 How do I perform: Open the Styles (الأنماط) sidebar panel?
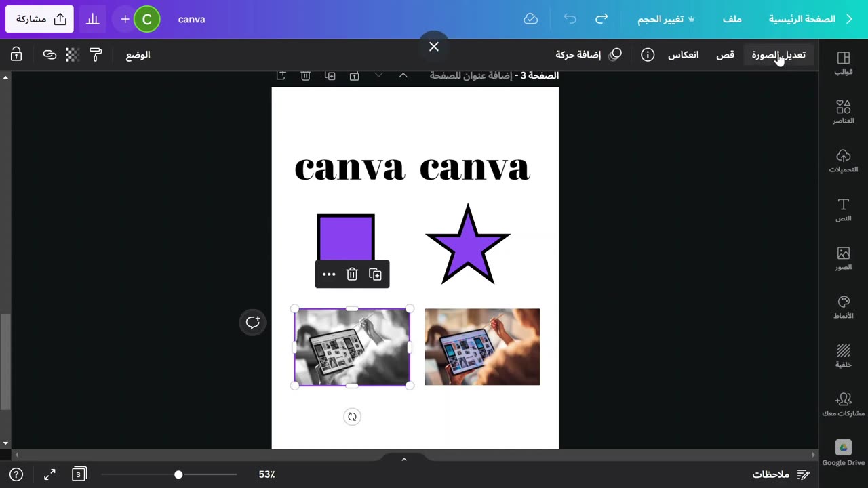(843, 307)
